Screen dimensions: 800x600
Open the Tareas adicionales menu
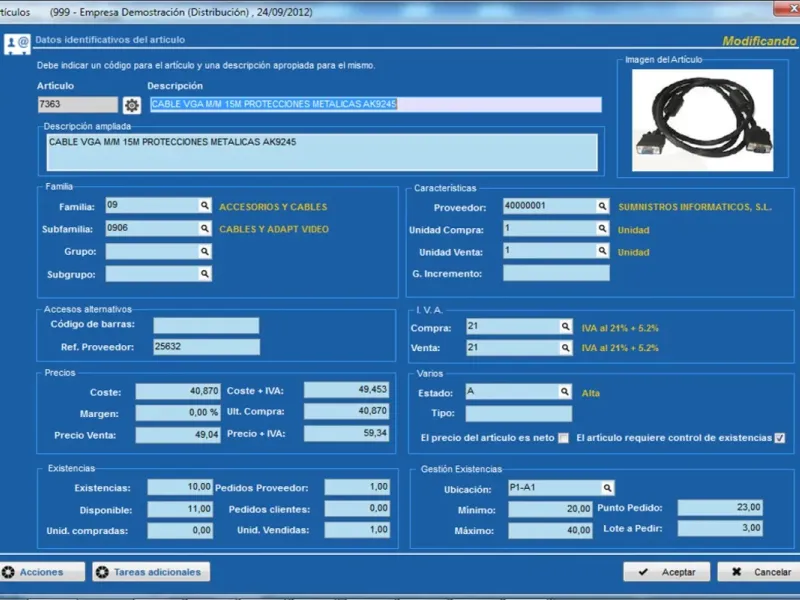tap(150, 572)
